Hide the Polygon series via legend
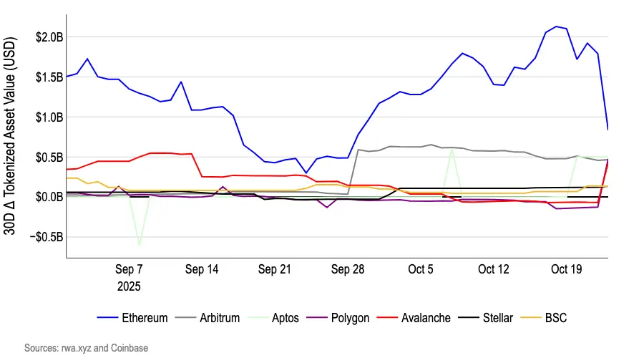 click(x=338, y=318)
